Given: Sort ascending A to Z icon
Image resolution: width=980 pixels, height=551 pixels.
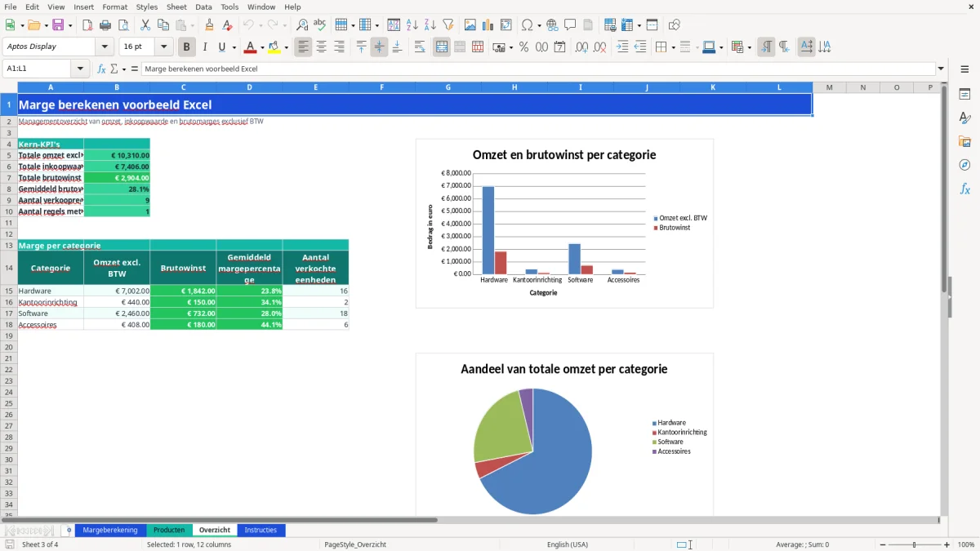Looking at the screenshot, I should [x=412, y=25].
